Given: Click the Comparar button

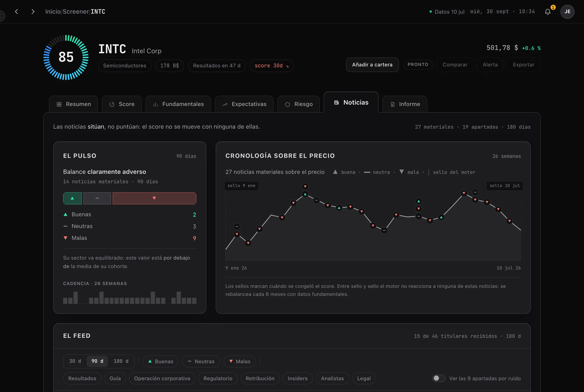Looking at the screenshot, I should [455, 65].
